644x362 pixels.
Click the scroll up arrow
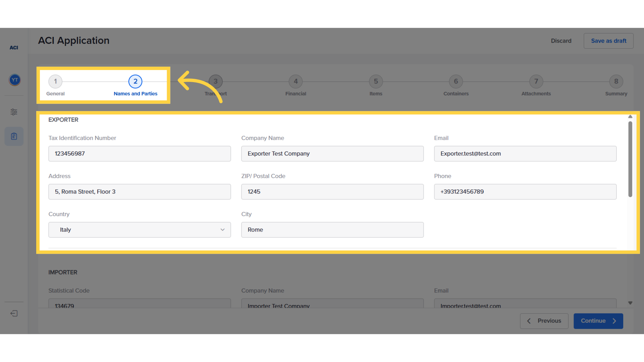tap(630, 117)
